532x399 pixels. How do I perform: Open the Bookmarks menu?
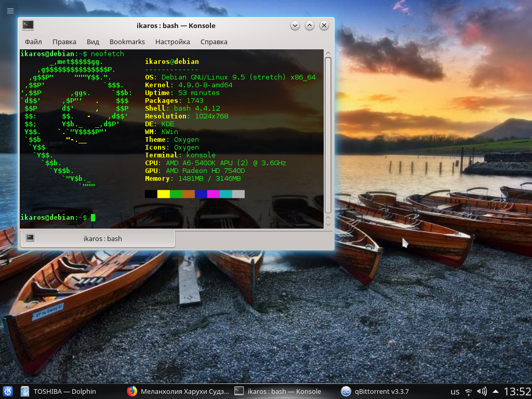(x=127, y=42)
